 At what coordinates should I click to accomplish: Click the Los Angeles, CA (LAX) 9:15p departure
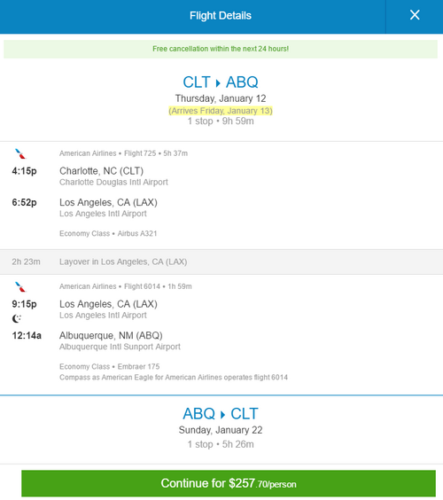[108, 304]
